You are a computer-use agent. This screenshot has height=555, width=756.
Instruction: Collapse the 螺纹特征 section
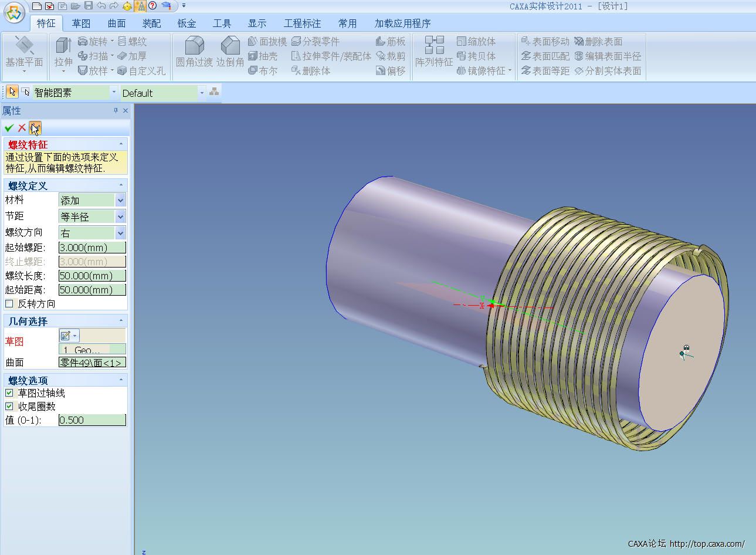point(121,144)
